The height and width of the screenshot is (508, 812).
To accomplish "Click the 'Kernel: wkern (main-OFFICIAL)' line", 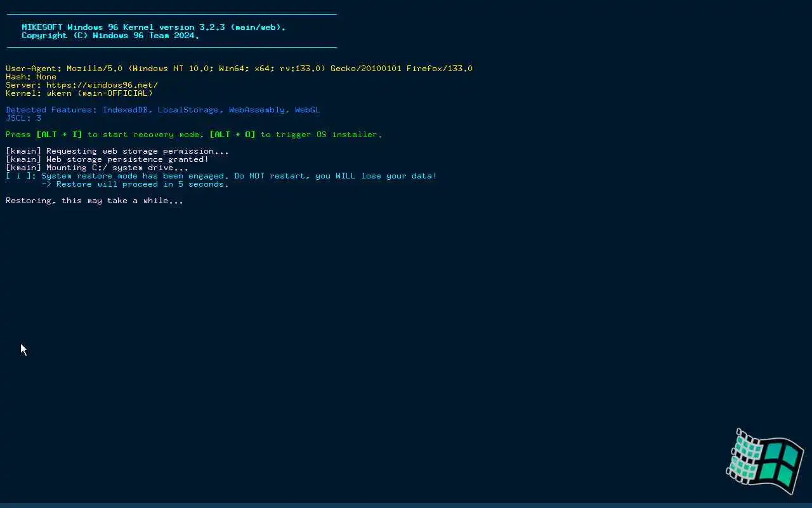I will [79, 93].
